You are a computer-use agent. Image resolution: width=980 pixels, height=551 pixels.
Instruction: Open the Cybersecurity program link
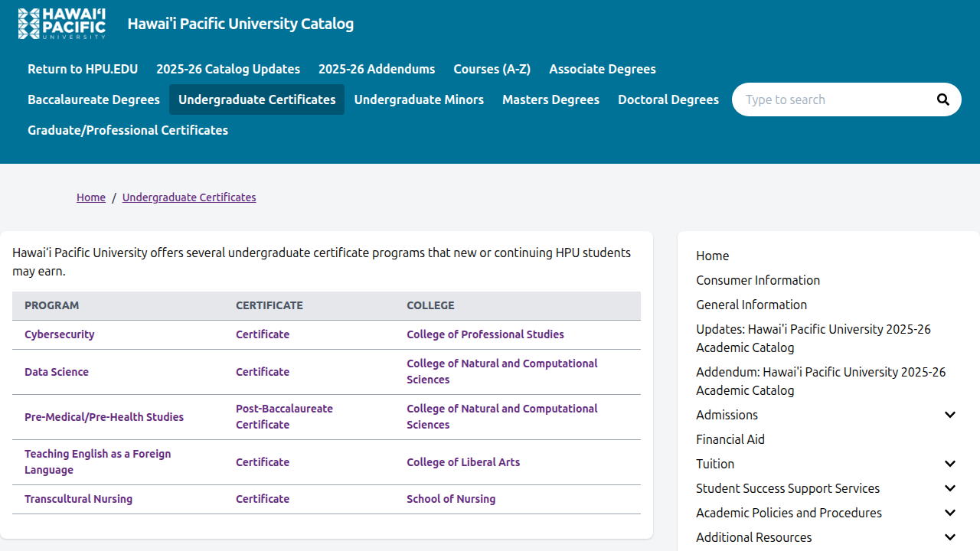coord(60,334)
